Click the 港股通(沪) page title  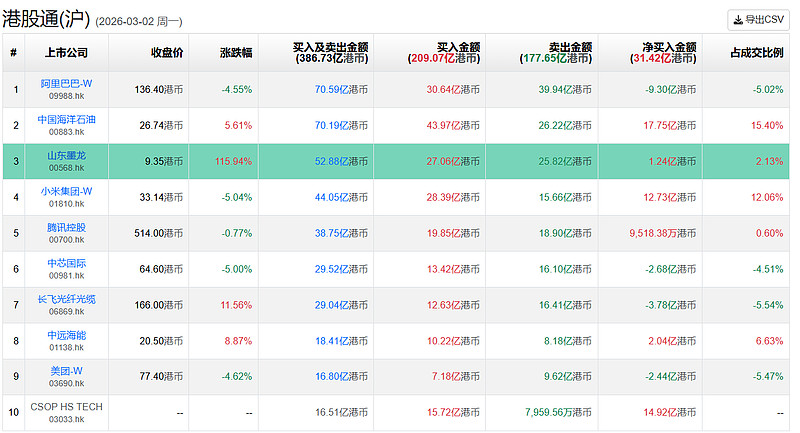tap(48, 18)
